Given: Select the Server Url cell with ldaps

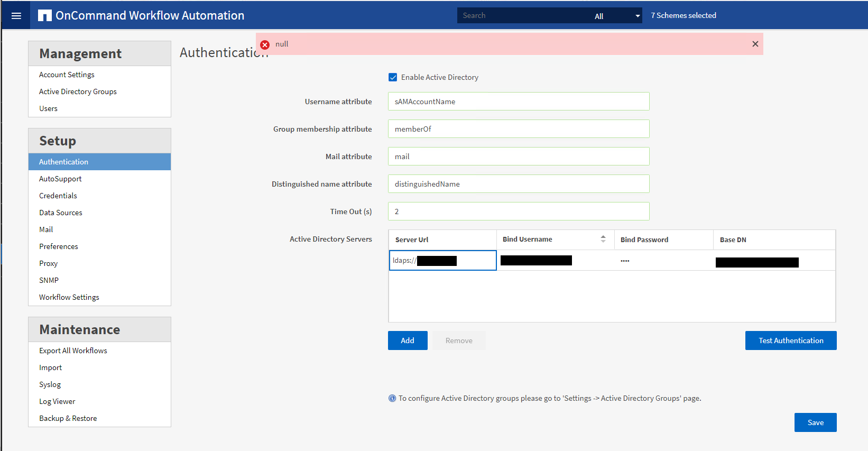Looking at the screenshot, I should (x=442, y=260).
